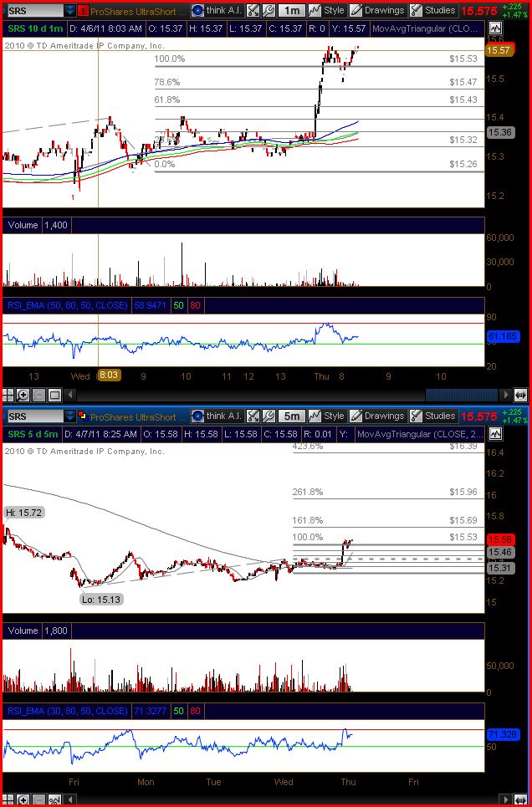Click the SRS symbol field in top chart
This screenshot has height=807, width=532.
pos(35,11)
